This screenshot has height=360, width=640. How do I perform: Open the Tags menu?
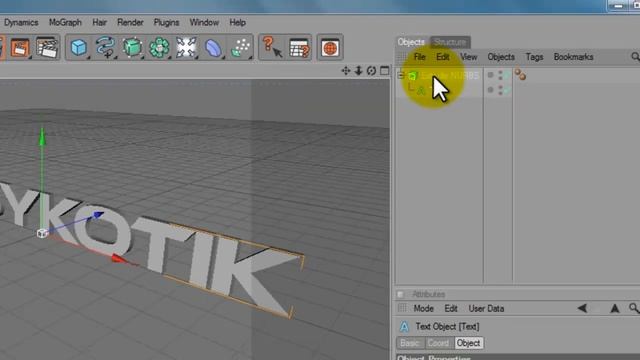[x=534, y=57]
